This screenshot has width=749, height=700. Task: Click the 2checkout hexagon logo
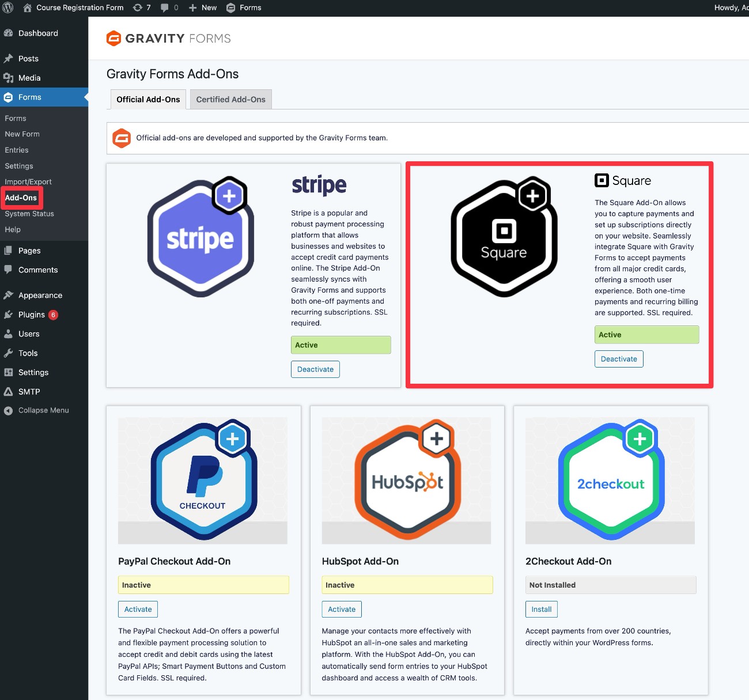pyautogui.click(x=611, y=480)
